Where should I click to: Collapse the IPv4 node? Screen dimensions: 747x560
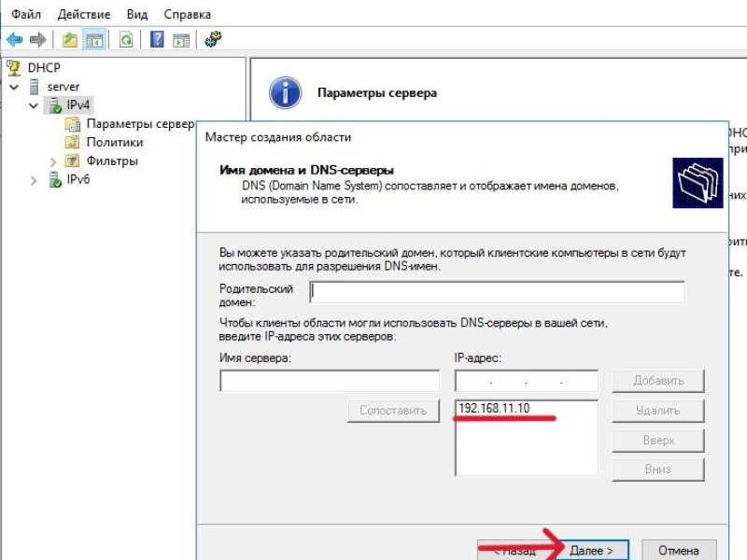pyautogui.click(x=34, y=105)
